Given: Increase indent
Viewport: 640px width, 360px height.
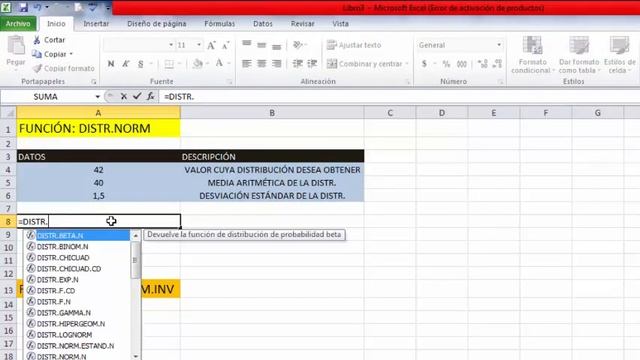Looking at the screenshot, I should point(312,64).
